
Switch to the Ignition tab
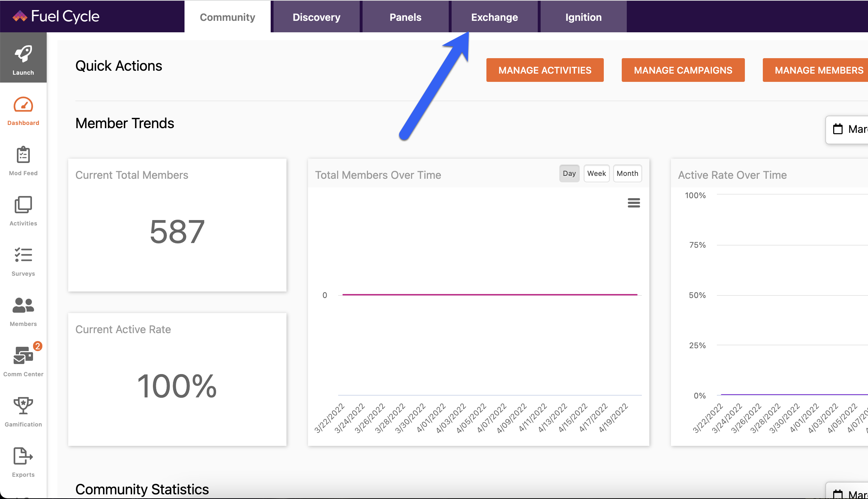coord(583,17)
